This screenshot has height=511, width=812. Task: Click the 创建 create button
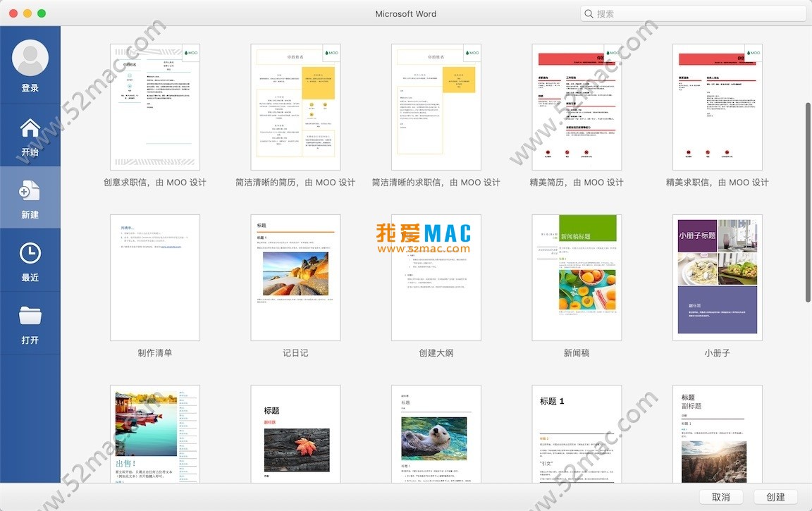776,497
